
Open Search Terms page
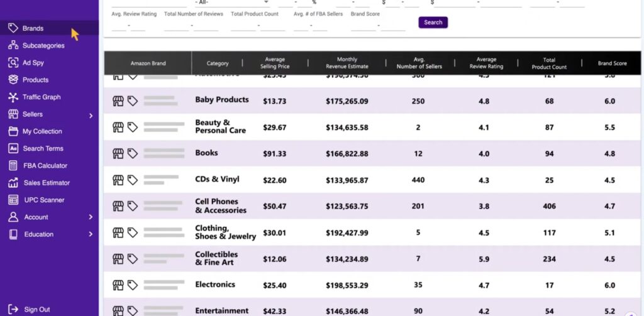click(x=43, y=148)
